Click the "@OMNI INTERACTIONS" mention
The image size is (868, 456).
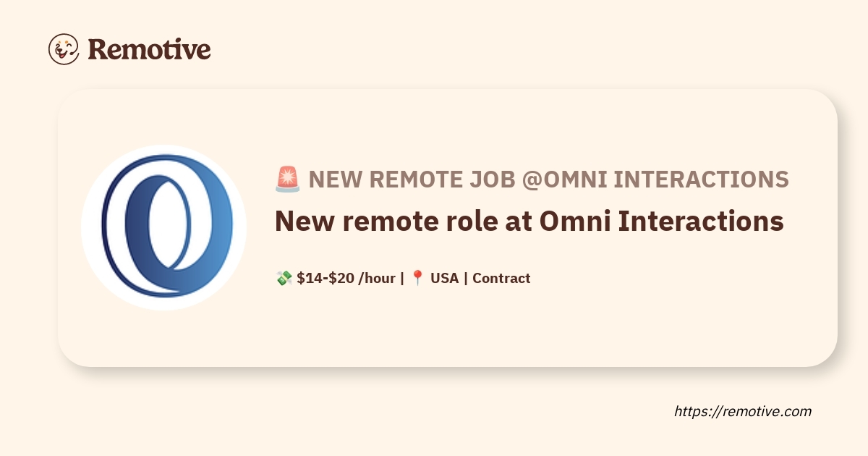tap(656, 179)
